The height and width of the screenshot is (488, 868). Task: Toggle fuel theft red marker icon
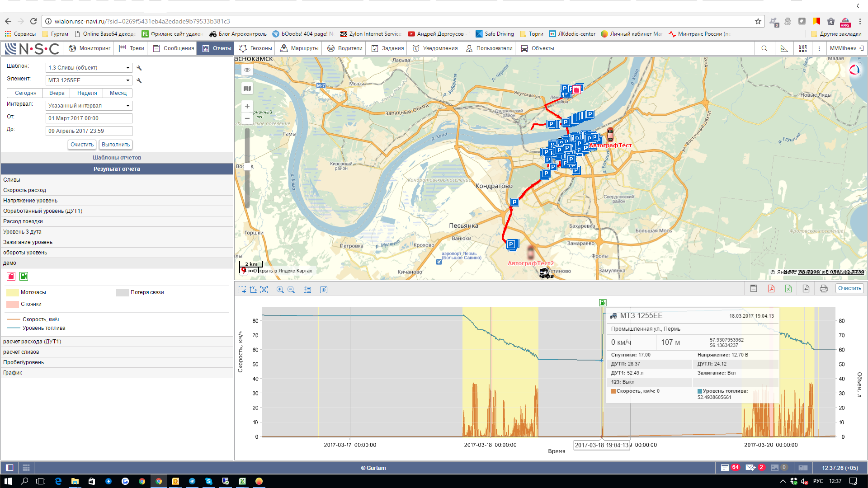pos(11,276)
